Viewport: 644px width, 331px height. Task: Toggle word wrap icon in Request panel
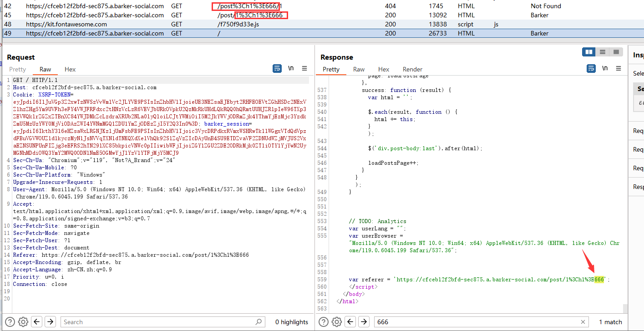[x=277, y=68]
